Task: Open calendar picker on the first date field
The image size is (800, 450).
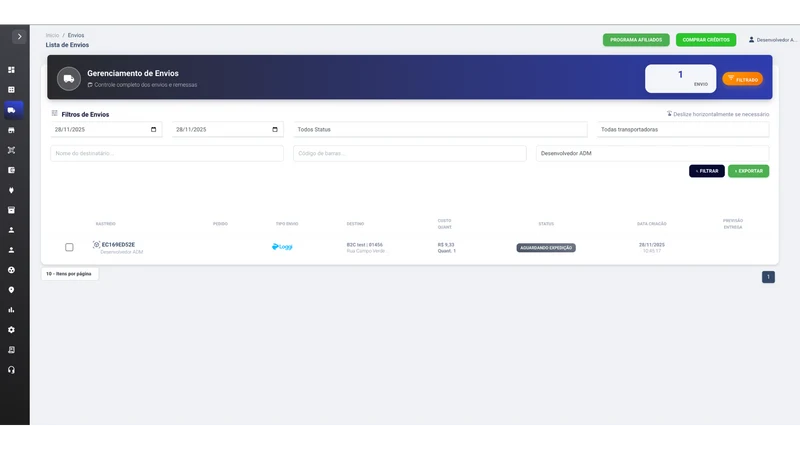Action: point(154,130)
